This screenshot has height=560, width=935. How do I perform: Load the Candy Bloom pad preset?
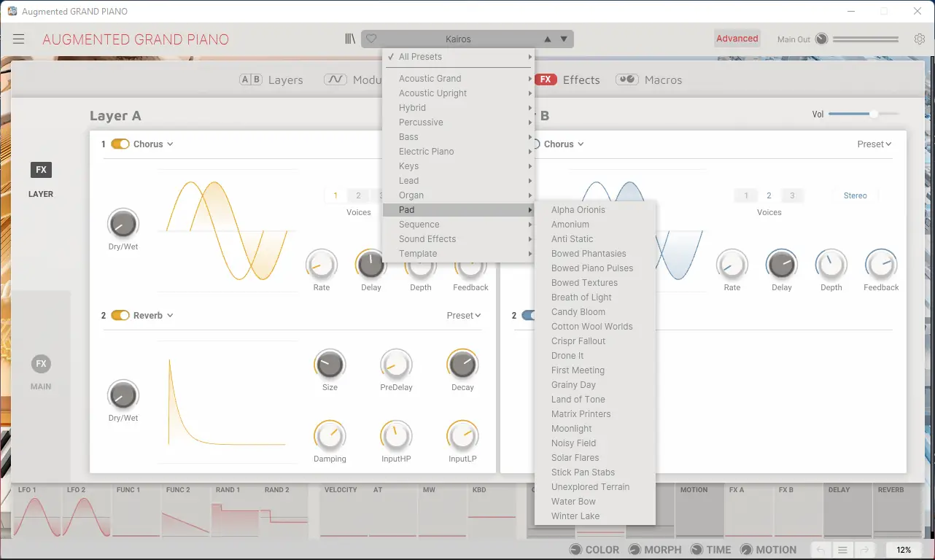(x=595, y=312)
